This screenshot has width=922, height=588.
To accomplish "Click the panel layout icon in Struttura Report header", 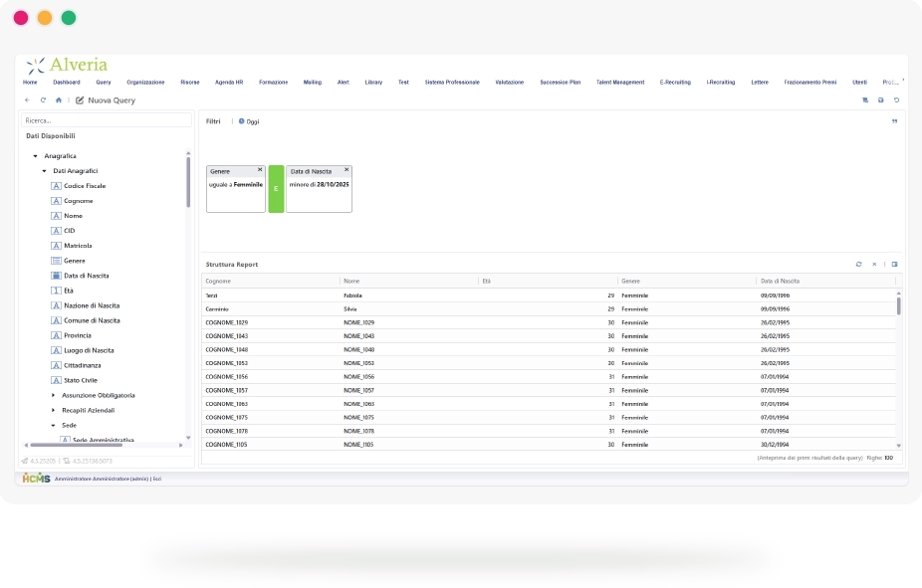I will tap(894, 265).
